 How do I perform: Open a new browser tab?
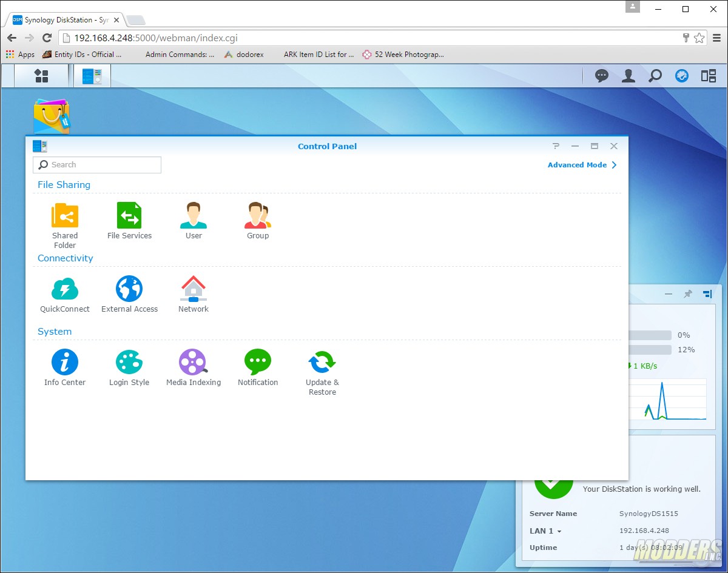pyautogui.click(x=136, y=20)
